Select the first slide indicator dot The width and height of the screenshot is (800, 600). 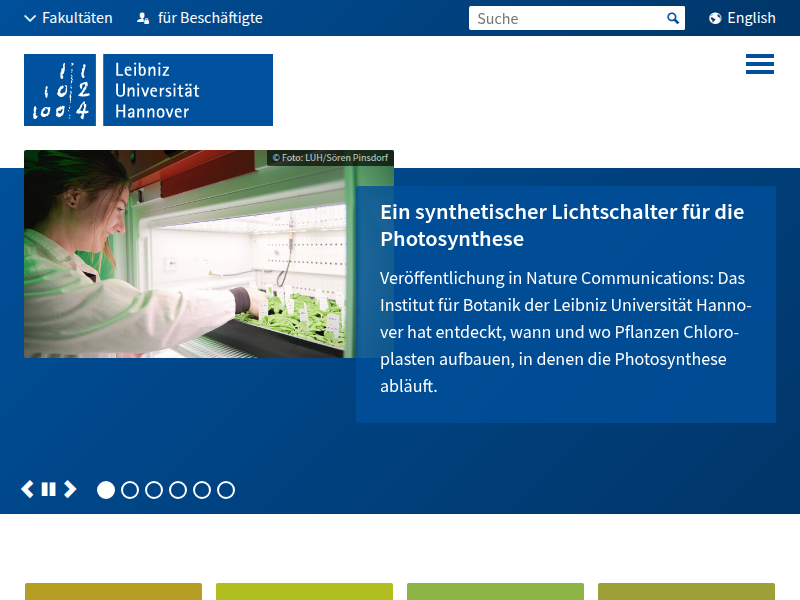pos(106,490)
